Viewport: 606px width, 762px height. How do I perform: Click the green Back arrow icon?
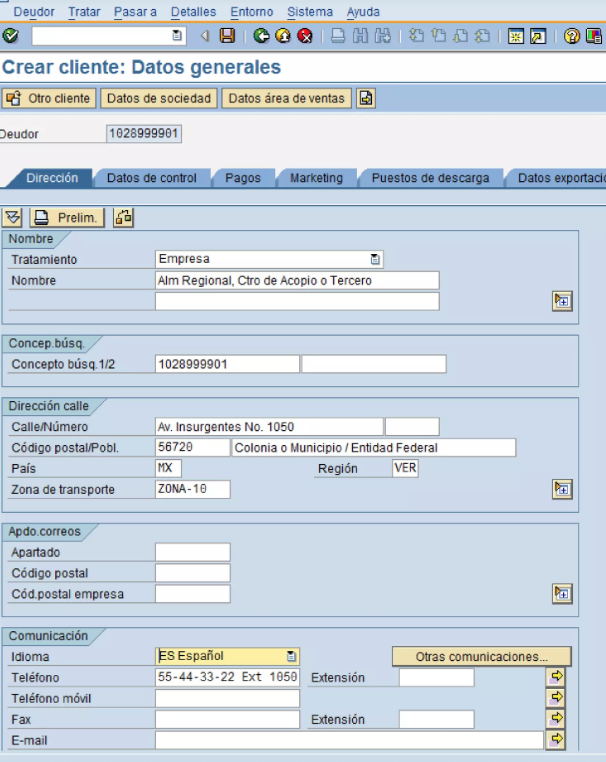[261, 36]
